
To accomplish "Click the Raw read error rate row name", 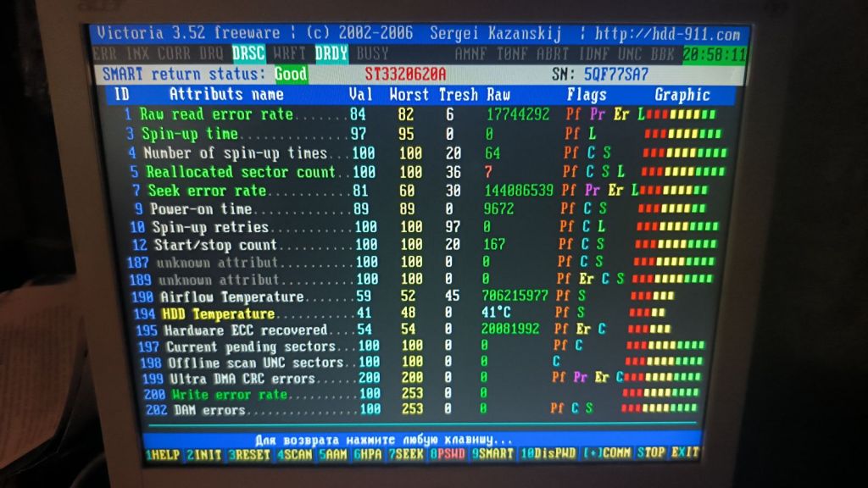I will click(216, 114).
